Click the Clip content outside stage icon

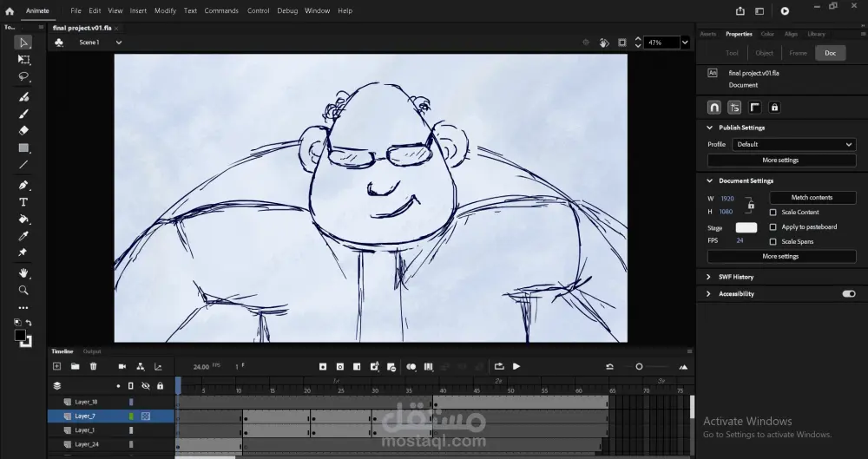tap(622, 43)
